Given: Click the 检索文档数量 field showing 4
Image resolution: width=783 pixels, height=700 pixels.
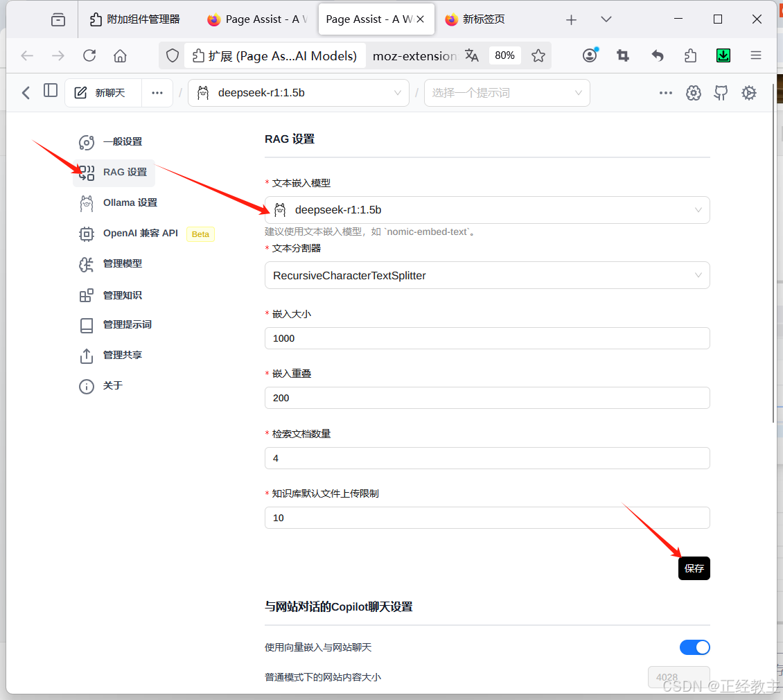Looking at the screenshot, I should [487, 458].
